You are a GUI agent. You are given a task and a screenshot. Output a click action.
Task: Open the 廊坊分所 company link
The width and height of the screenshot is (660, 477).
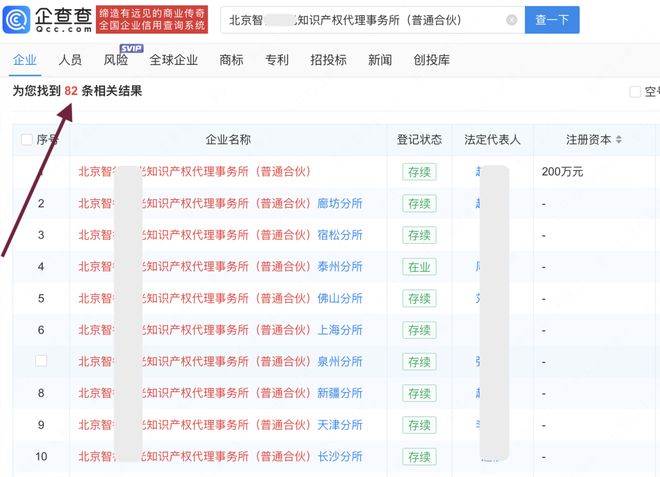click(x=221, y=203)
